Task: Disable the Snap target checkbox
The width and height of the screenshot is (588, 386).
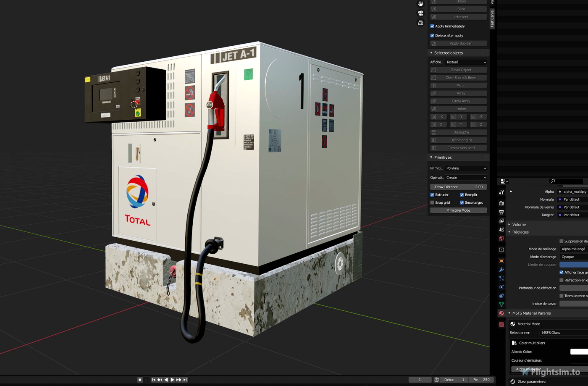Action: click(x=462, y=202)
